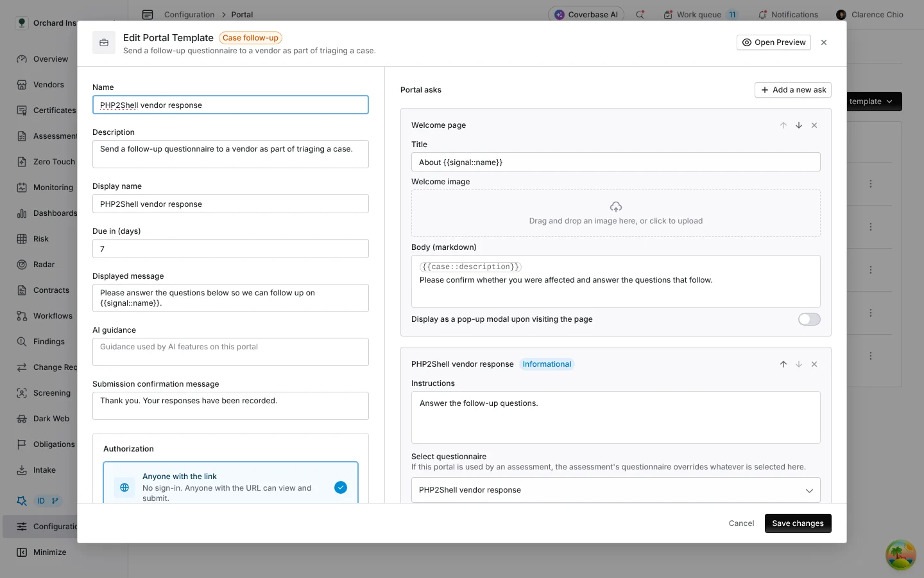Click the Display name field
Image resolution: width=924 pixels, height=578 pixels.
[x=230, y=204]
